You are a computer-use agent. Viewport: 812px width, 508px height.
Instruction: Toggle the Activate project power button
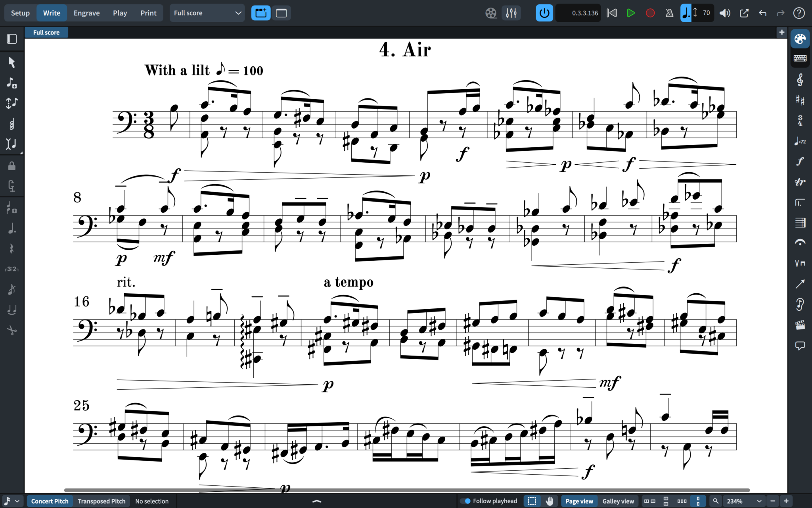[x=544, y=13]
